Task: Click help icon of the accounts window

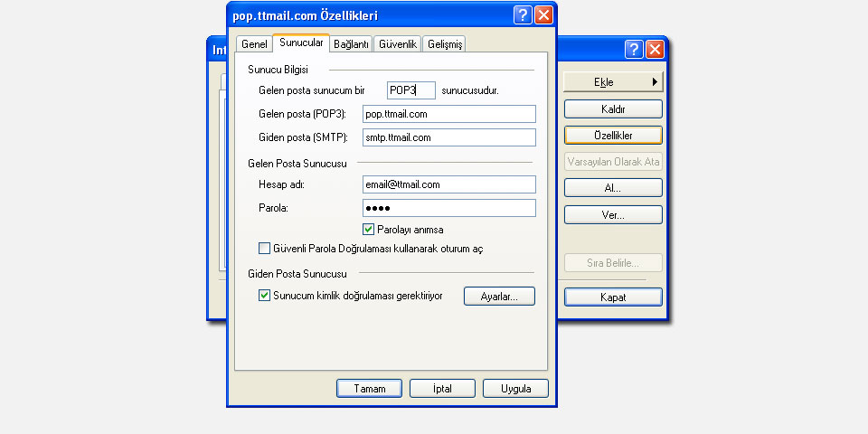Action: click(635, 49)
